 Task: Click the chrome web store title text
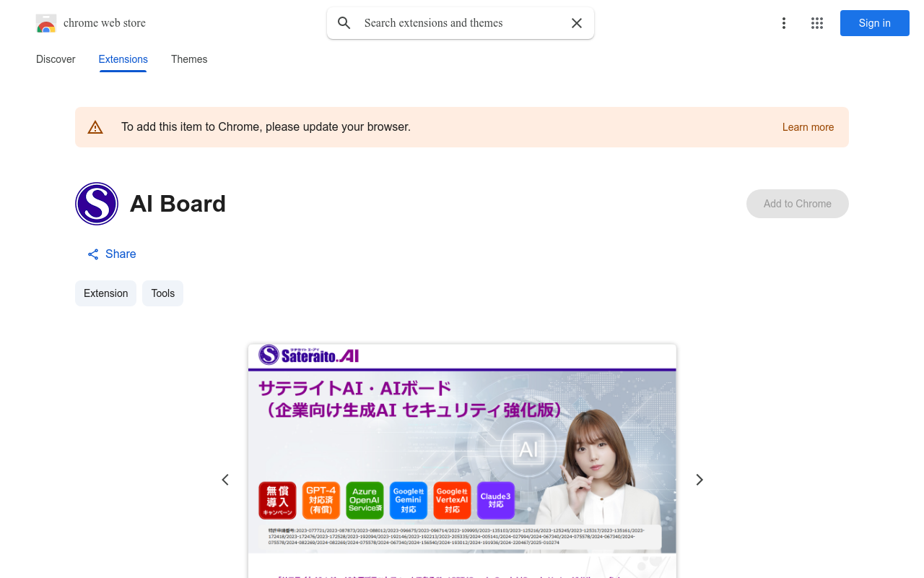[105, 23]
